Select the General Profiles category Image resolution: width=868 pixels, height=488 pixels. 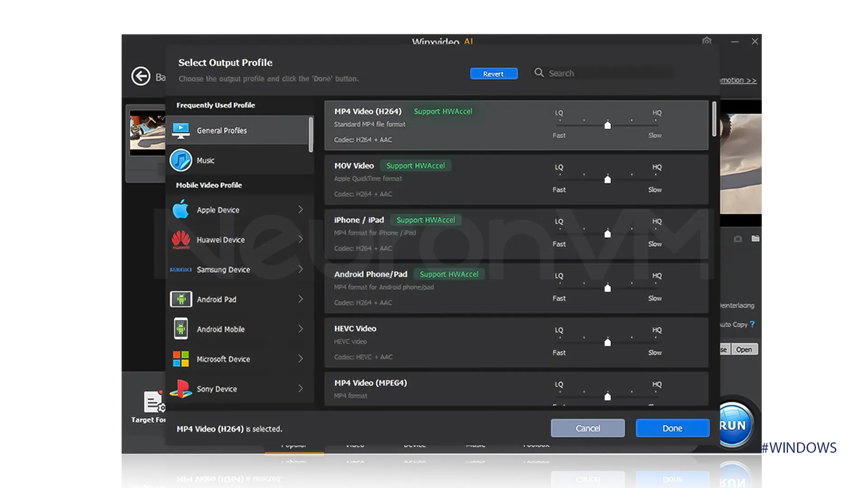(x=237, y=131)
